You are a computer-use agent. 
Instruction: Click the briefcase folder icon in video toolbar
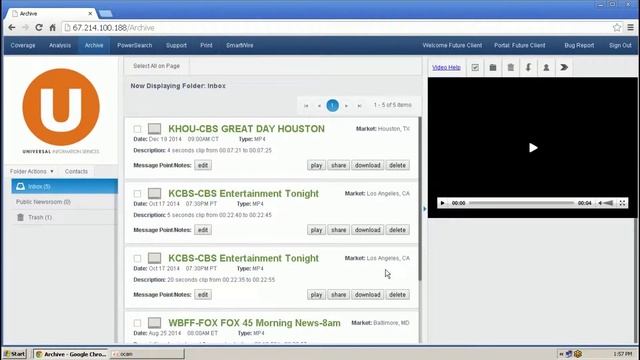[493, 67]
